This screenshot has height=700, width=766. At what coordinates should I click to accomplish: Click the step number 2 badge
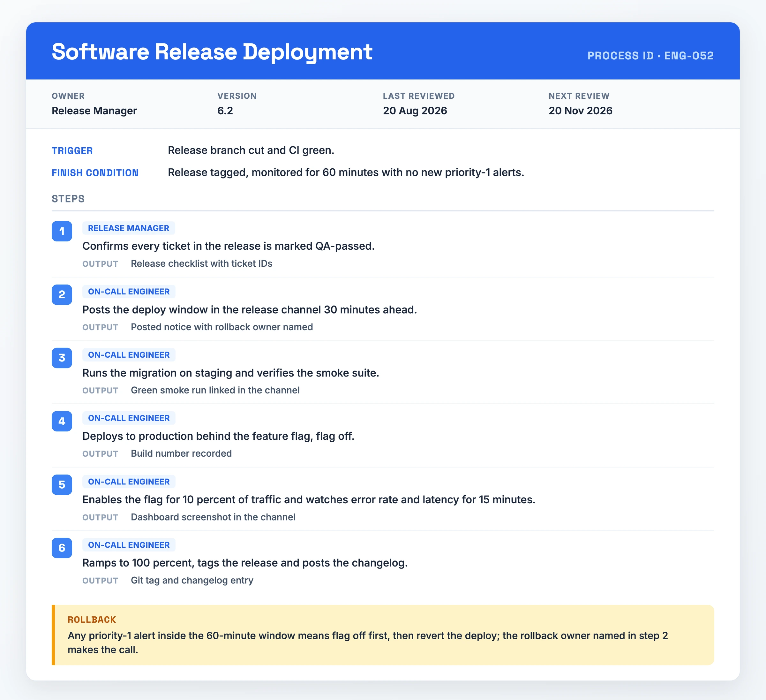click(x=62, y=295)
